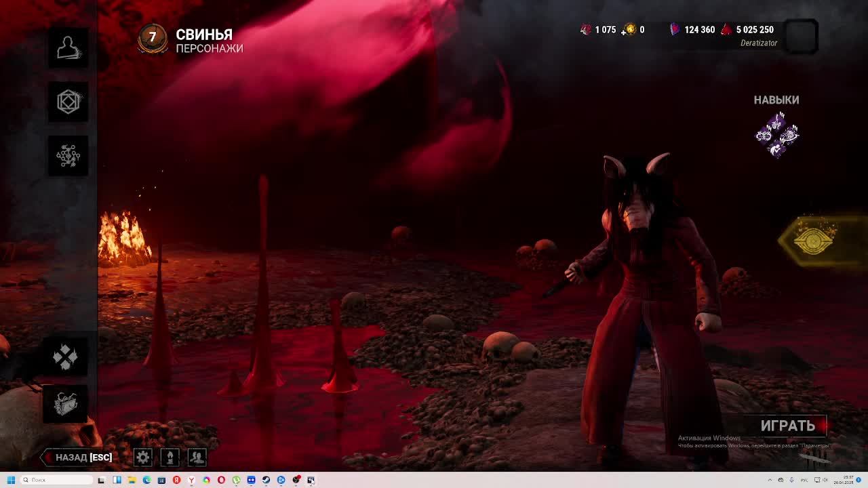
Task: Open Steam from the taskbar
Action: pyautogui.click(x=266, y=480)
